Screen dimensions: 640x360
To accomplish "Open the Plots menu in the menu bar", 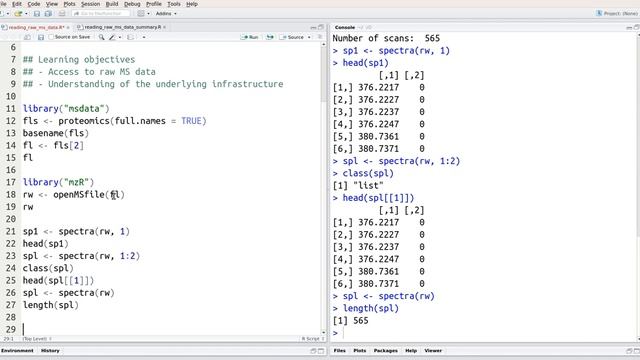I will [69, 4].
